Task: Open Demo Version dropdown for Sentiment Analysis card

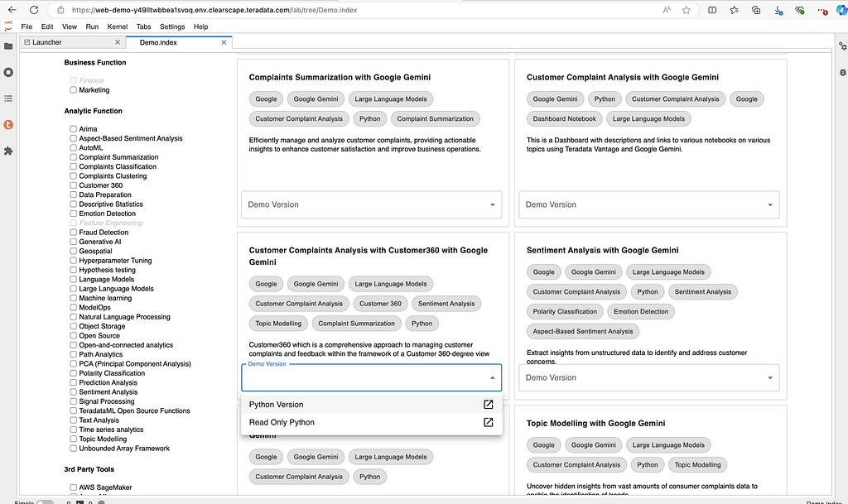Action: (649, 377)
